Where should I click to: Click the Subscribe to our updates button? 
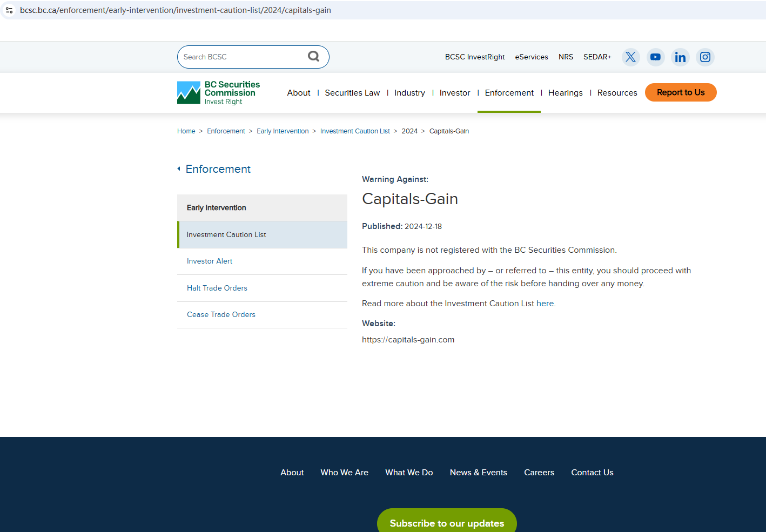447,522
